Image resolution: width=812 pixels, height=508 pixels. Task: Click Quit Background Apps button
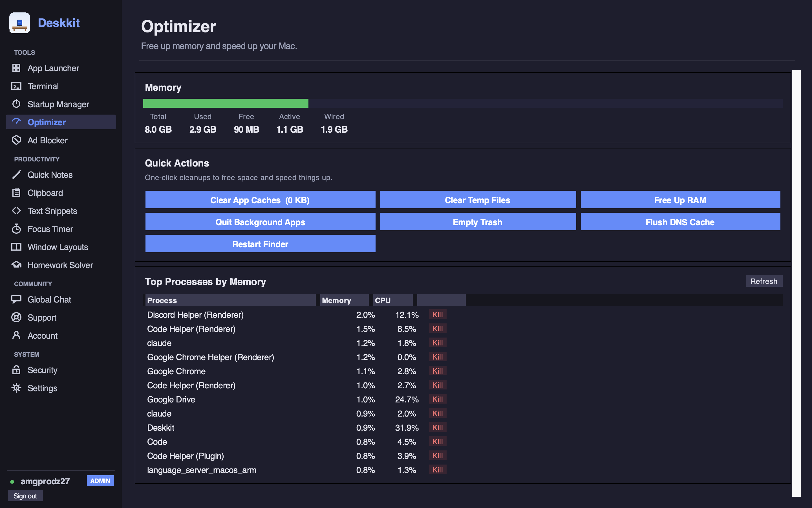260,222
